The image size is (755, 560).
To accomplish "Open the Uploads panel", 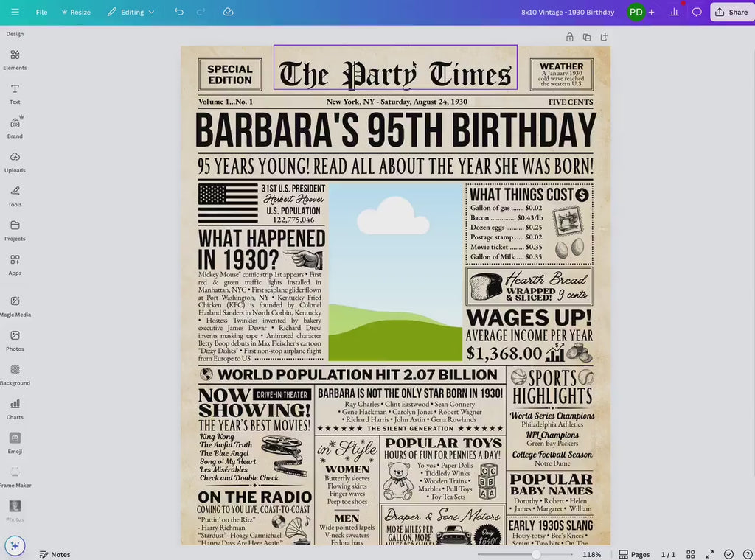I will coord(15,160).
